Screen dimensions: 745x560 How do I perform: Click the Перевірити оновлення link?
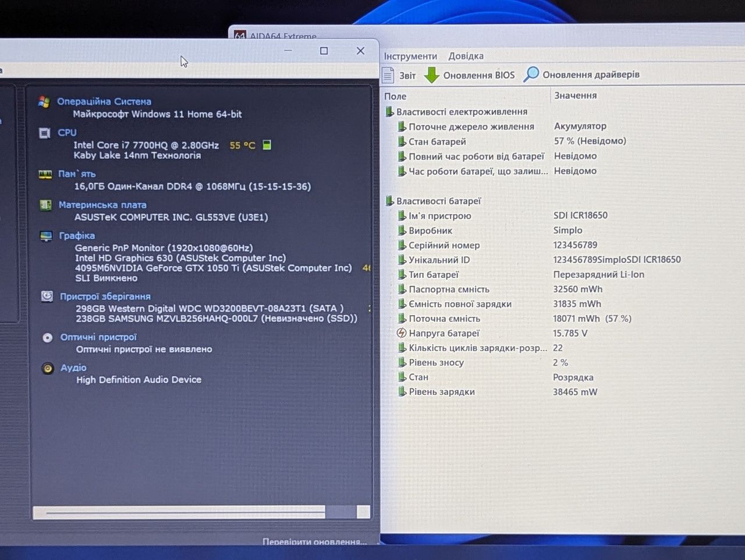pyautogui.click(x=314, y=542)
